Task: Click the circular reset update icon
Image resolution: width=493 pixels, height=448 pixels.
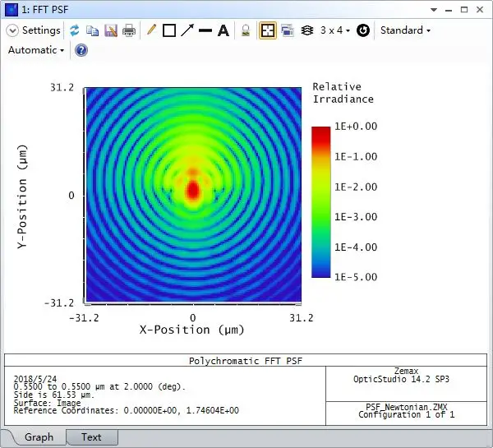Action: tap(363, 30)
